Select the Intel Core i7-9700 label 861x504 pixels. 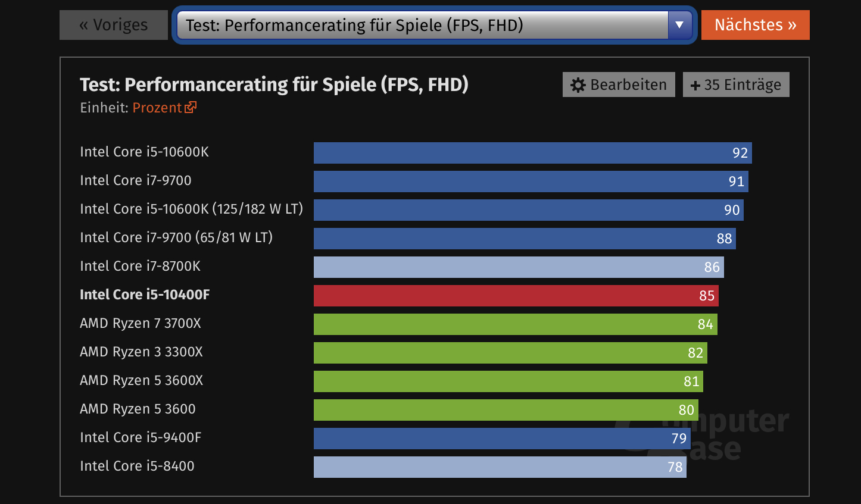click(136, 180)
